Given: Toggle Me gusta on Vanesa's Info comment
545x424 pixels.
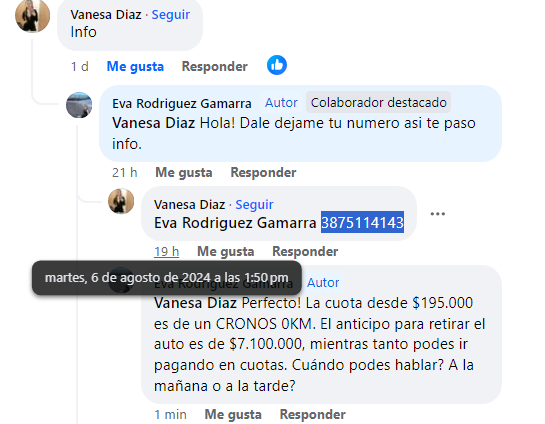Looking at the screenshot, I should pos(135,66).
